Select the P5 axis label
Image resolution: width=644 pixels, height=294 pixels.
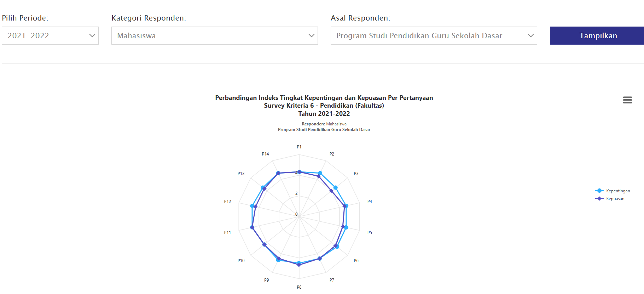pos(370,232)
